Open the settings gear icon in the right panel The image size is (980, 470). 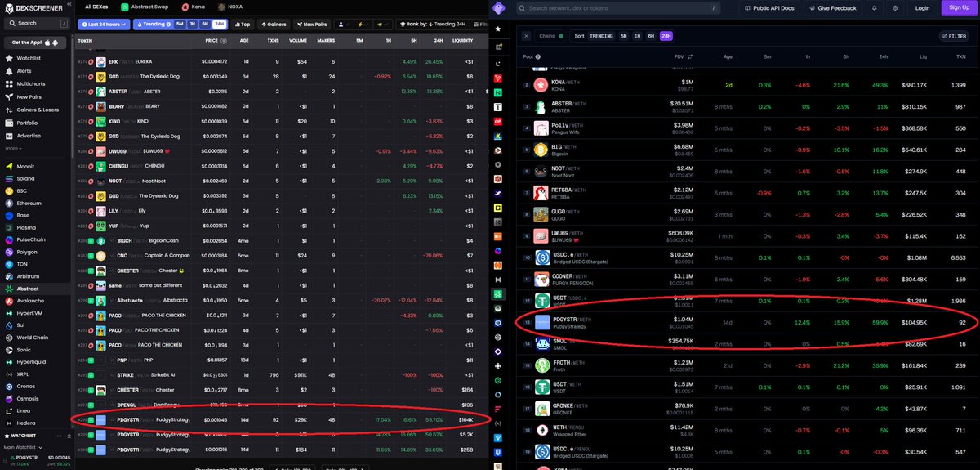click(895, 7)
